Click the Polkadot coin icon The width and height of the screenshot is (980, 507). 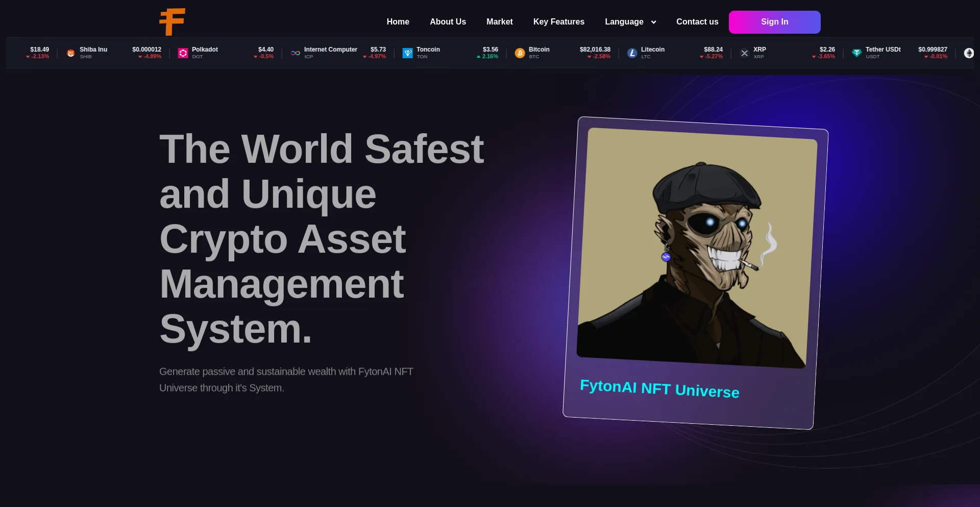[x=183, y=53]
